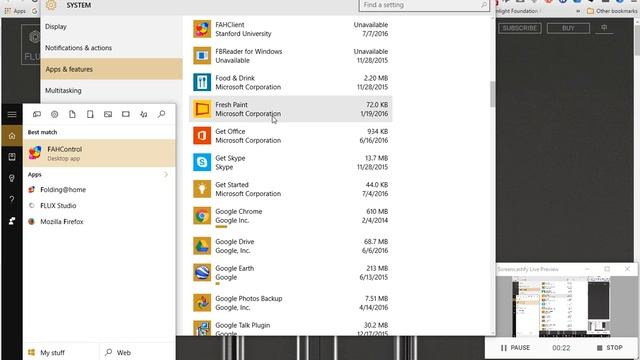Viewport: 640px width, 360px height.
Task: Open the Cortana Feedback icon
Action: click(12, 221)
